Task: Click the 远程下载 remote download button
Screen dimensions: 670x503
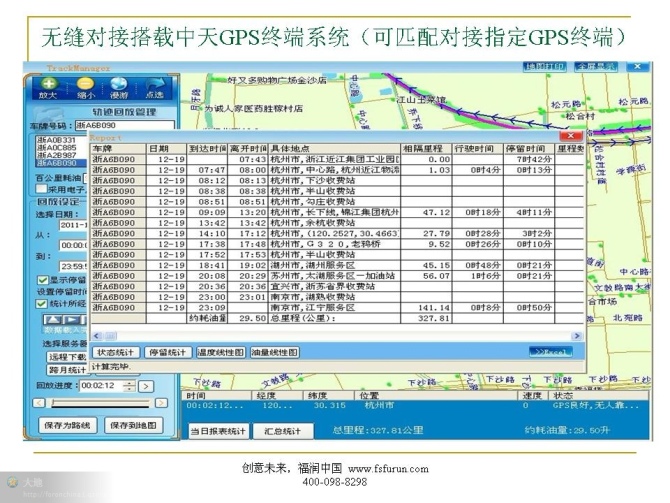Action: 67,357
